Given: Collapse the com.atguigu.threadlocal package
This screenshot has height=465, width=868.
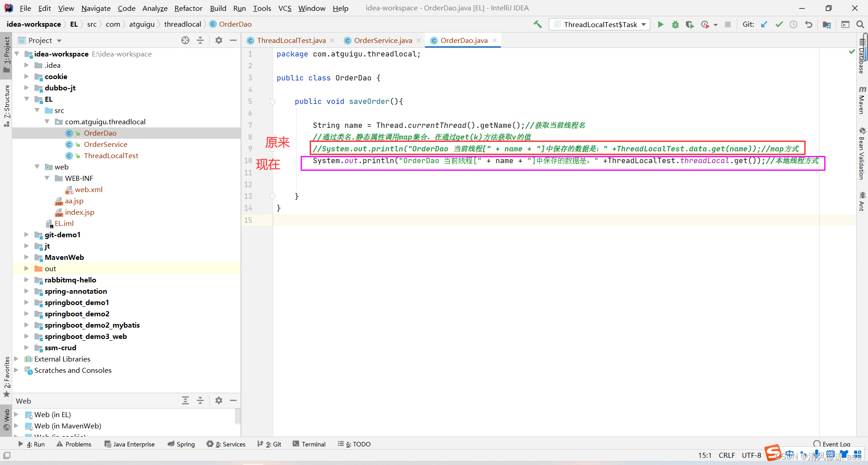Looking at the screenshot, I should click(47, 122).
